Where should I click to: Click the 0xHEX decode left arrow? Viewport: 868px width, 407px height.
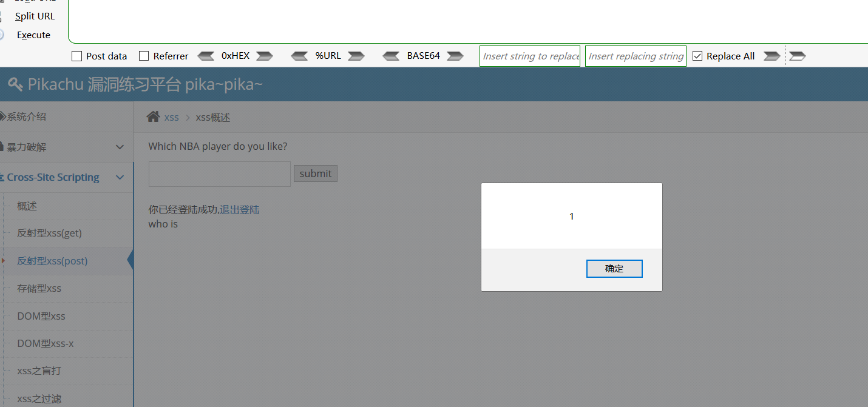(x=206, y=56)
